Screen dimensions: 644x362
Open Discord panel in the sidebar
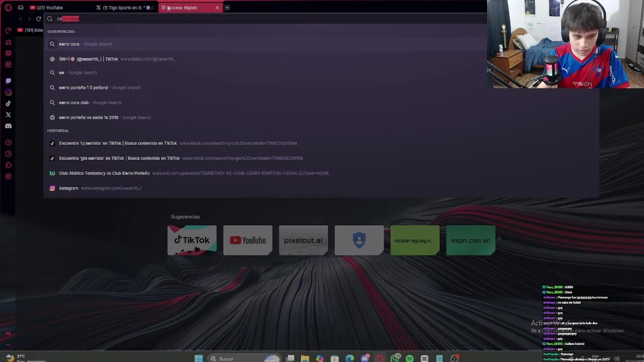tap(8, 126)
